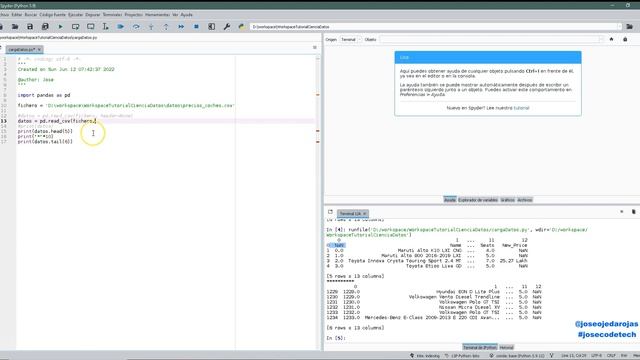Open the Ejecutar menu
Viewport: 640px width, 360px height.
[75, 15]
